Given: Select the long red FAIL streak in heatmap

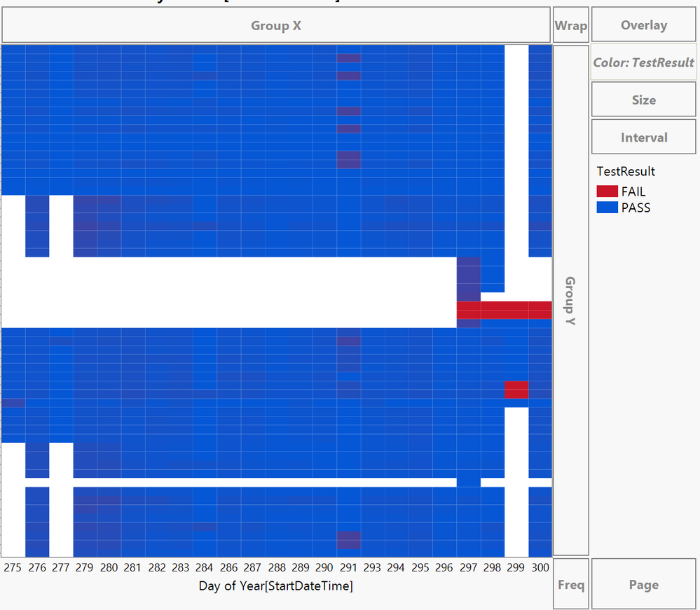Looking at the screenshot, I should tap(505, 309).
